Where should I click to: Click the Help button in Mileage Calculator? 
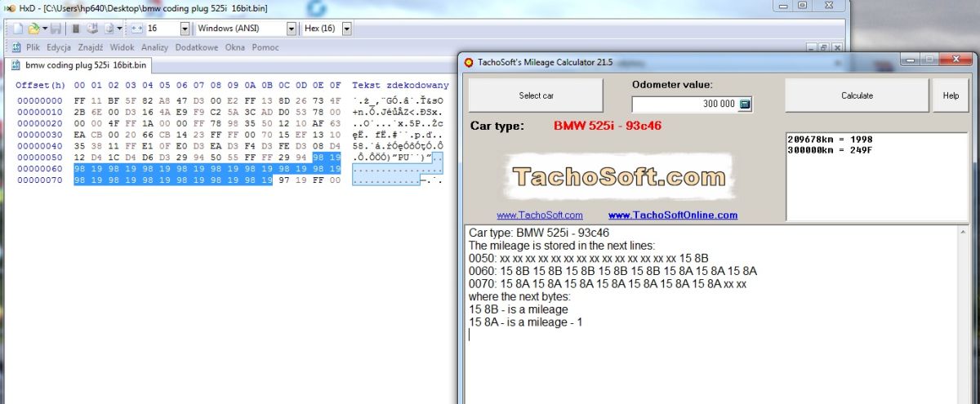(x=951, y=95)
